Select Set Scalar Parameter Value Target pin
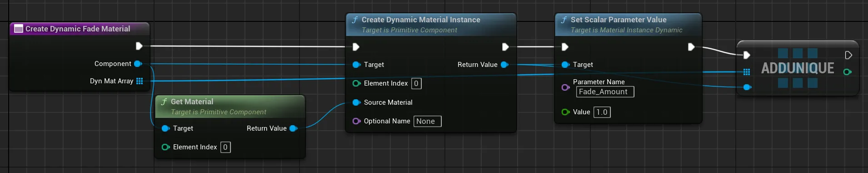This screenshot has width=868, height=173. (x=565, y=65)
